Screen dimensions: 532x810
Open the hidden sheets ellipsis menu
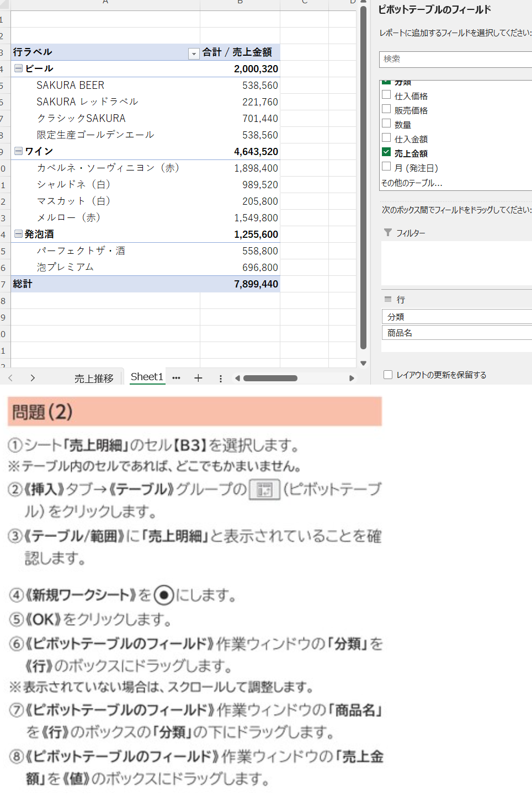[176, 378]
